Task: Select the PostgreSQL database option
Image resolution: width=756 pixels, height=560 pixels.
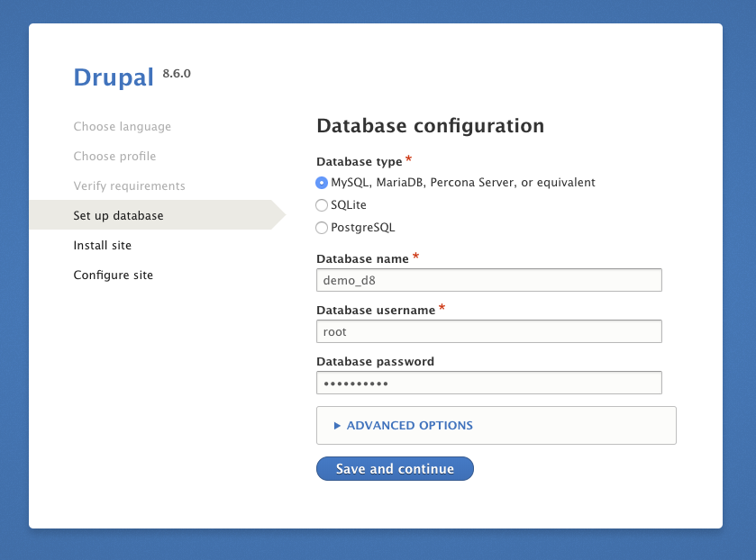Action: click(322, 228)
